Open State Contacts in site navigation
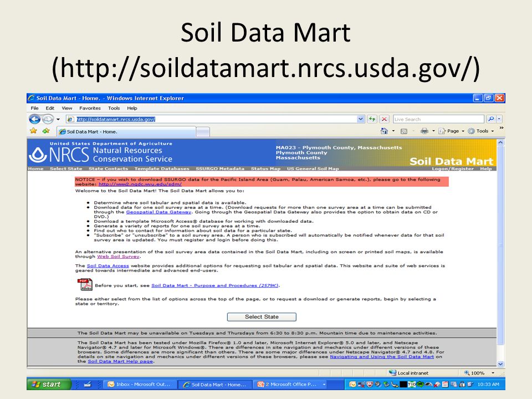The image size is (532, 399). 108,168
